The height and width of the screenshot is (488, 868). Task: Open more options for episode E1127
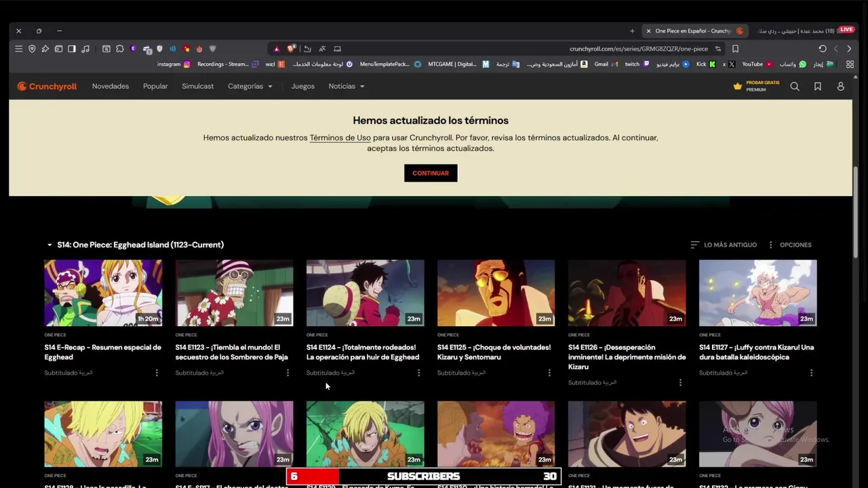(x=811, y=373)
